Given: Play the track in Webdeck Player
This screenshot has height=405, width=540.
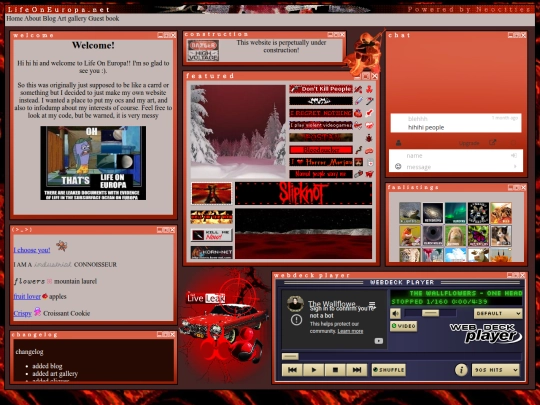Looking at the screenshot, I should 313,370.
